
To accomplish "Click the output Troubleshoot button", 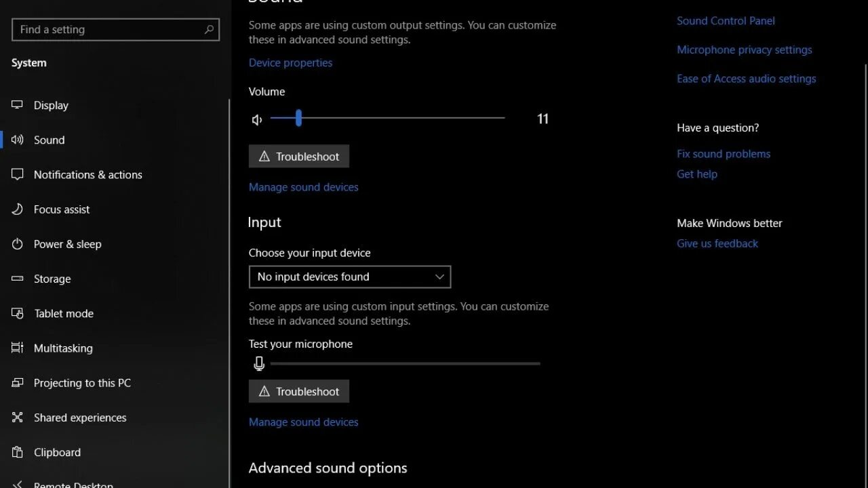I will point(299,157).
